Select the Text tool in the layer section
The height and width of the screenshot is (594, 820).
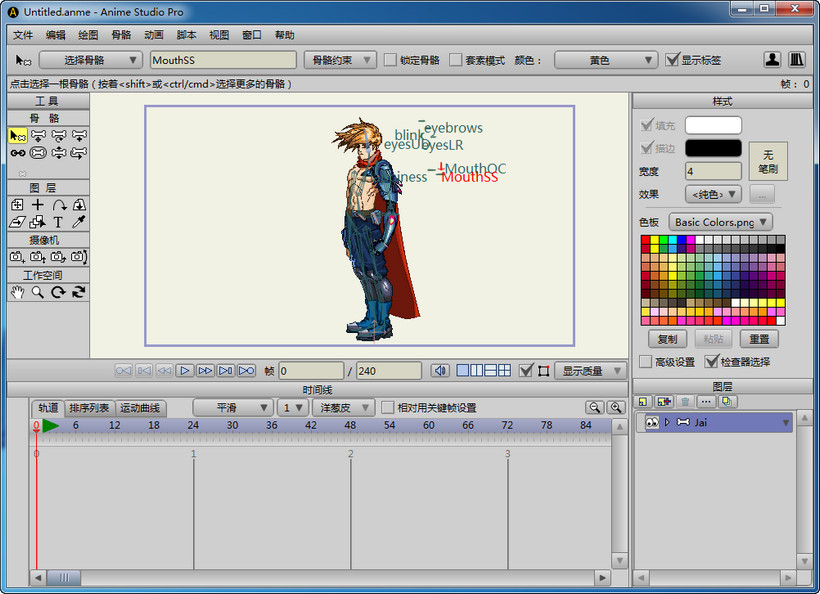58,223
